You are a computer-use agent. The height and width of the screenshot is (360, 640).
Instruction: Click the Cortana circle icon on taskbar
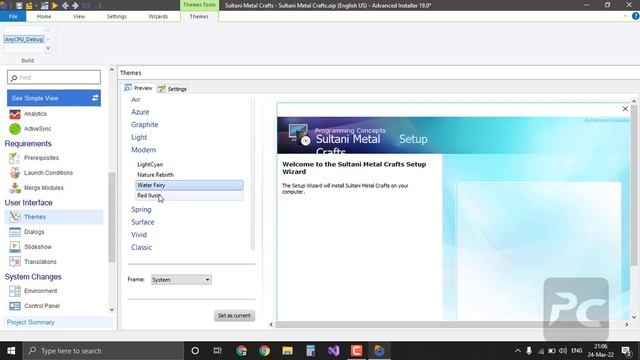195,351
